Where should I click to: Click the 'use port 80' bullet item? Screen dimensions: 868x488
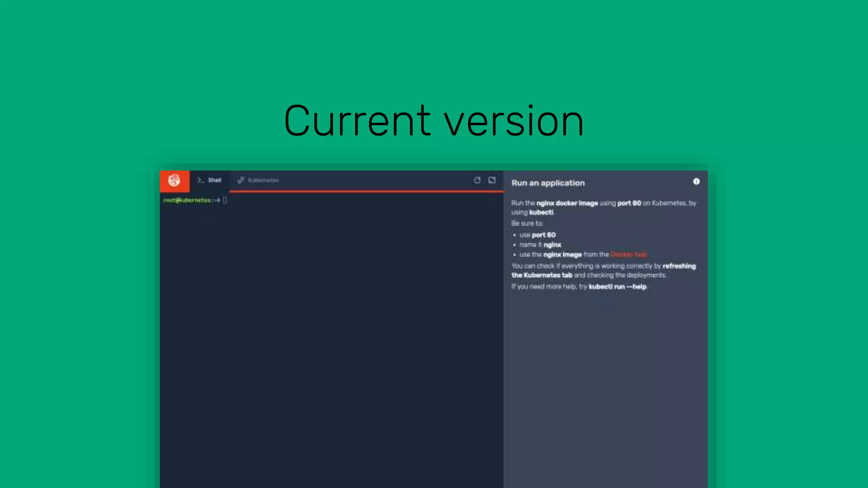point(537,235)
